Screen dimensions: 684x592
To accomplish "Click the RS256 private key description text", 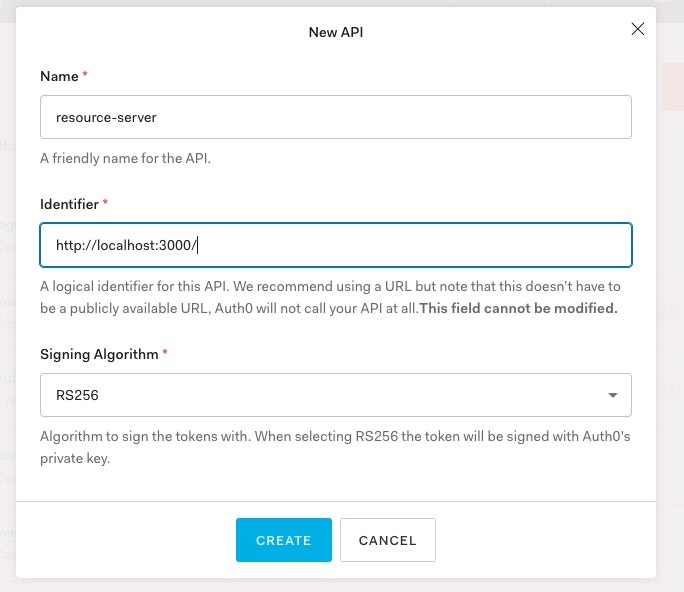I will (300, 437).
